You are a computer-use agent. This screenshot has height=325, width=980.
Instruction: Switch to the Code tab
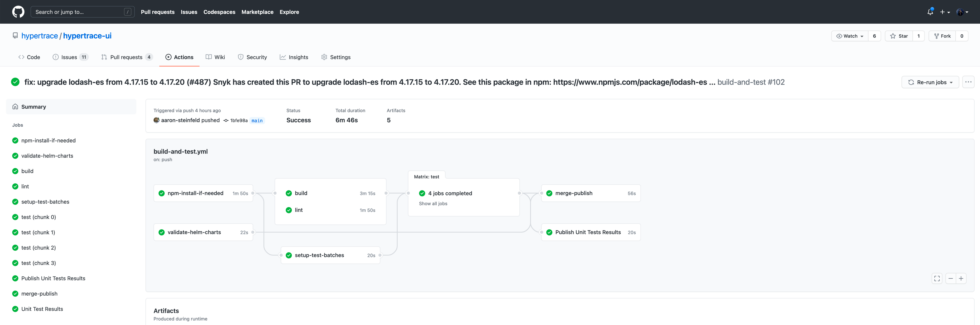point(29,57)
